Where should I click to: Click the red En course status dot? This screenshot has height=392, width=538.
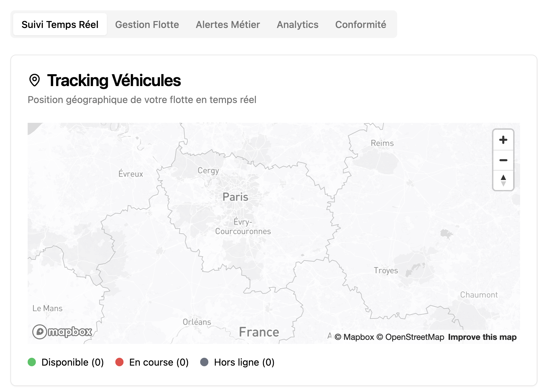tap(119, 362)
